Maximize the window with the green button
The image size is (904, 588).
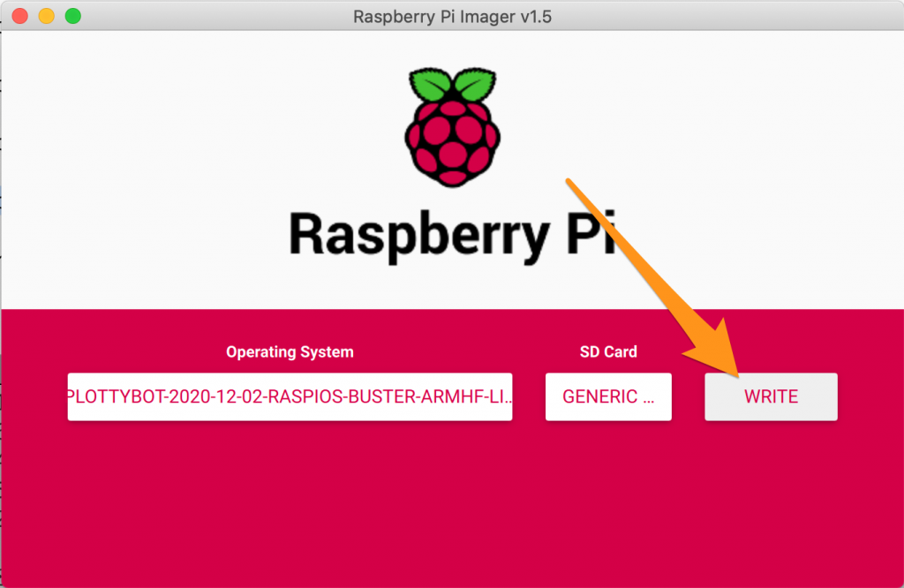tap(73, 16)
